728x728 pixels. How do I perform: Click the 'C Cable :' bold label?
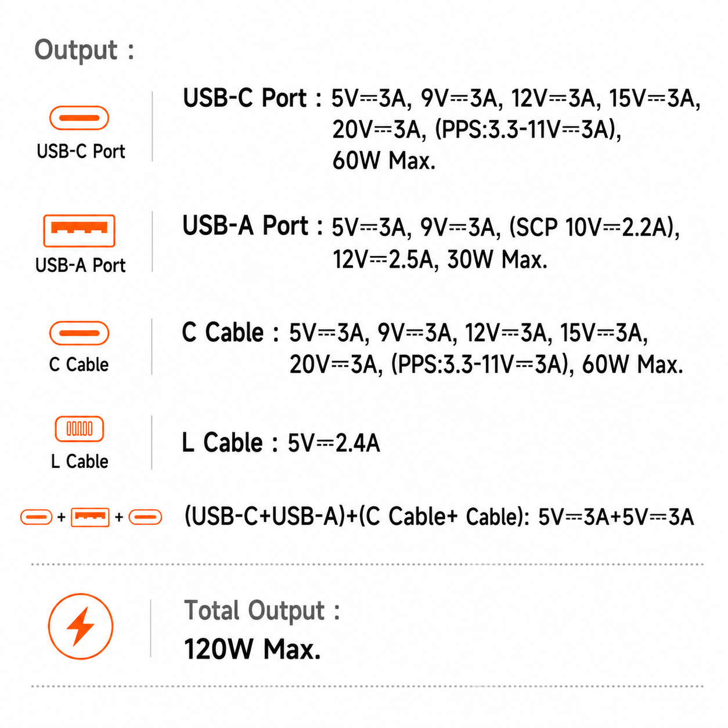pos(230,333)
